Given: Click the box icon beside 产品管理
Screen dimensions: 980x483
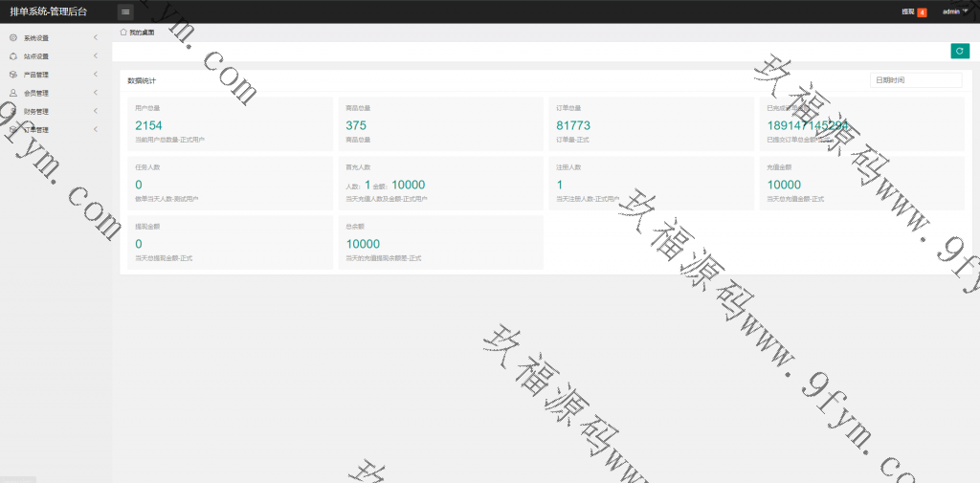Looking at the screenshot, I should 12,75.
